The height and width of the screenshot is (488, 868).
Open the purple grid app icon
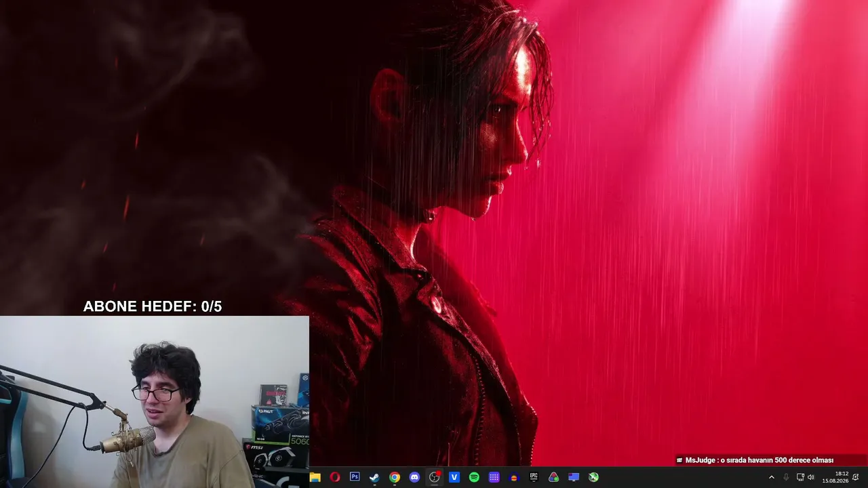pyautogui.click(x=494, y=477)
